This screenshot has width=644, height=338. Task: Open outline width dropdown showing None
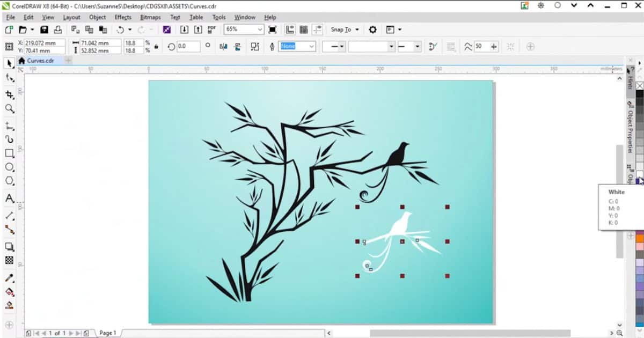point(311,47)
